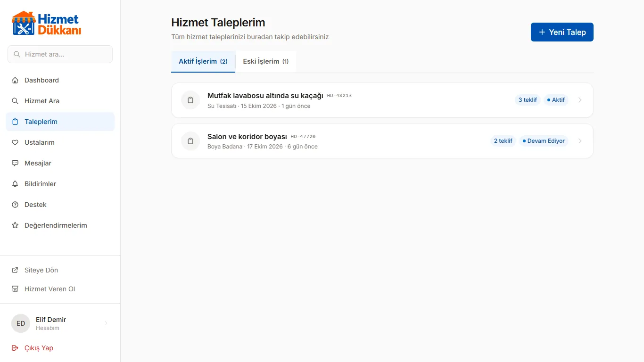Screen dimensions: 644x362
Task: Click the Taleplerim clipboard icon
Action: pyautogui.click(x=15, y=122)
